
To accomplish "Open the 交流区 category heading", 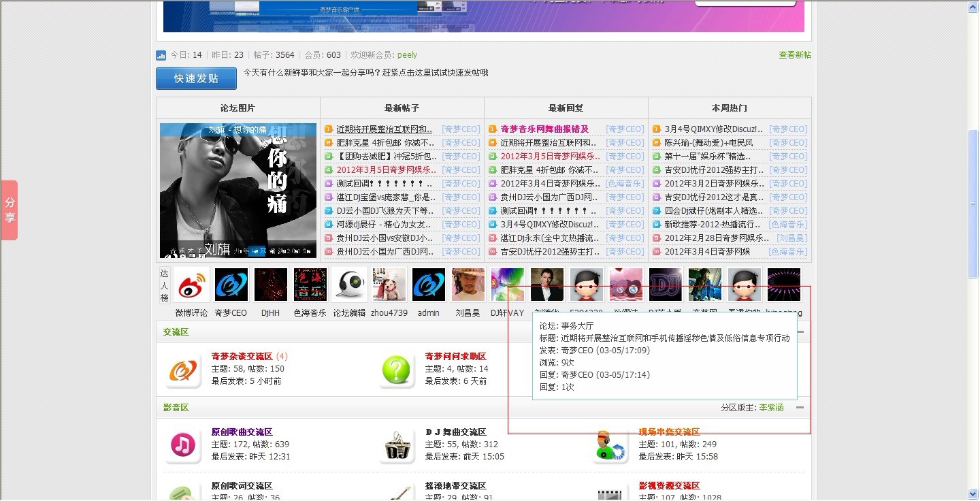I will pyautogui.click(x=176, y=332).
